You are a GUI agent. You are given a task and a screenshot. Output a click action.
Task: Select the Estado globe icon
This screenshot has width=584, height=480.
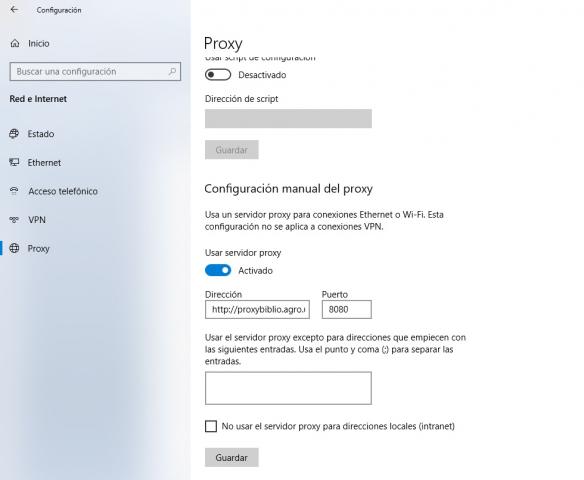pos(14,134)
